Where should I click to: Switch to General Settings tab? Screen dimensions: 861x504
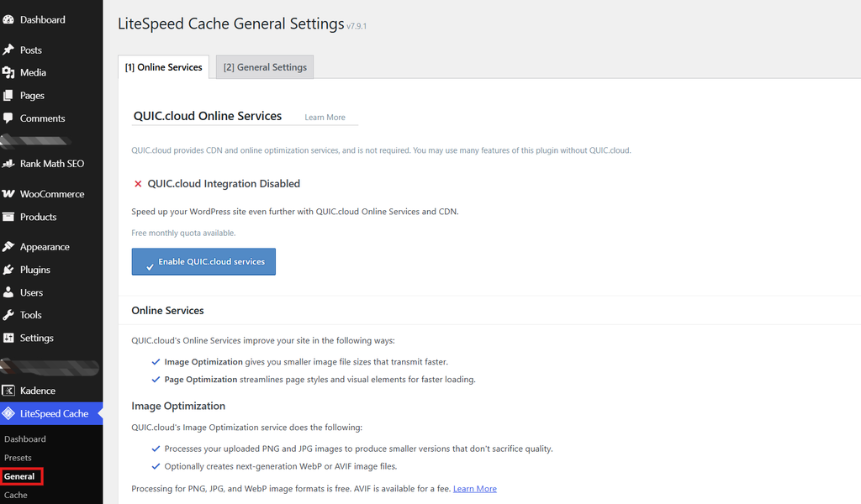coord(265,67)
